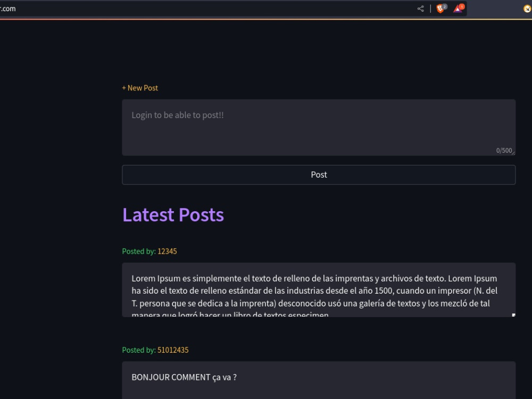Screen dimensions: 532x399
Task: Click the browser address bar URL text
Action: pyautogui.click(x=8, y=9)
